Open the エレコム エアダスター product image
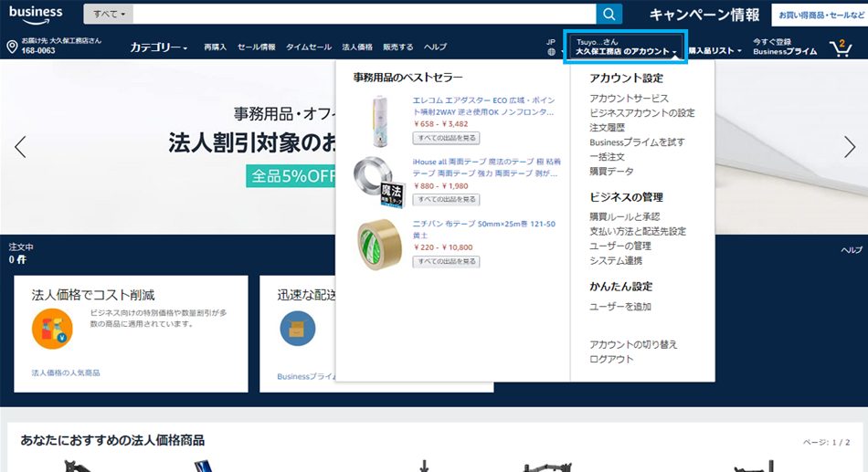This screenshot has height=472, width=868. point(380,121)
